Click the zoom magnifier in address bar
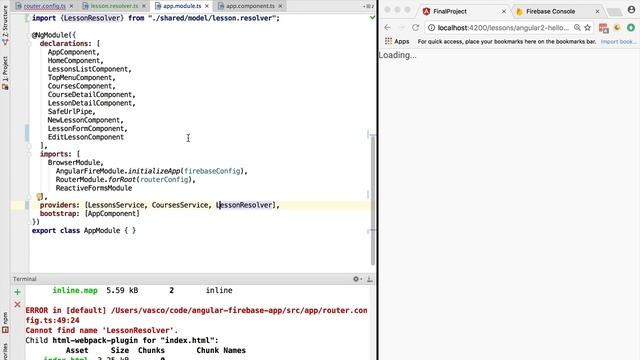 [x=577, y=27]
